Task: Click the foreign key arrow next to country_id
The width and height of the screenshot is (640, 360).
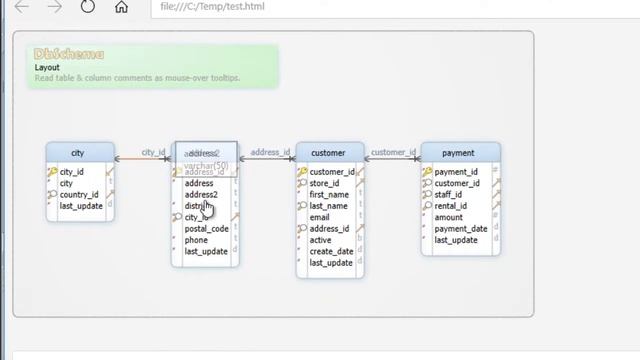Action: coord(110,194)
